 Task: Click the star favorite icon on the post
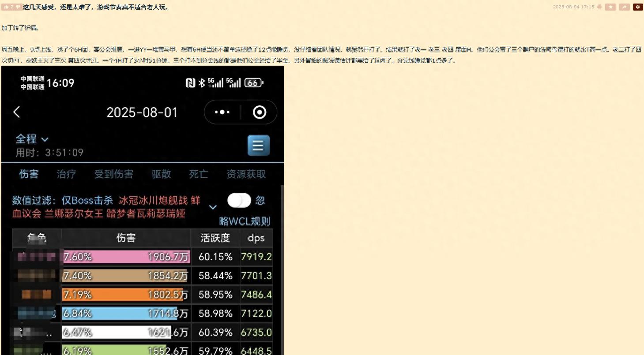coord(610,7)
